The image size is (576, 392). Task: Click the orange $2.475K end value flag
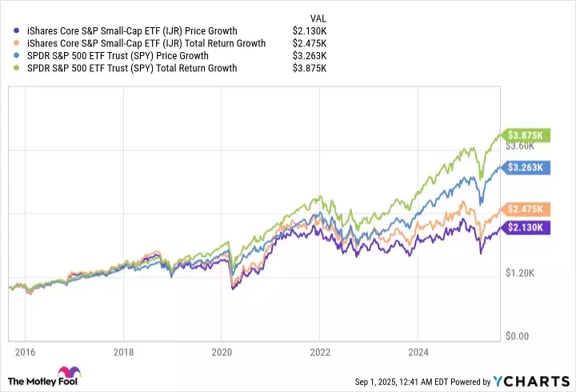tap(526, 209)
